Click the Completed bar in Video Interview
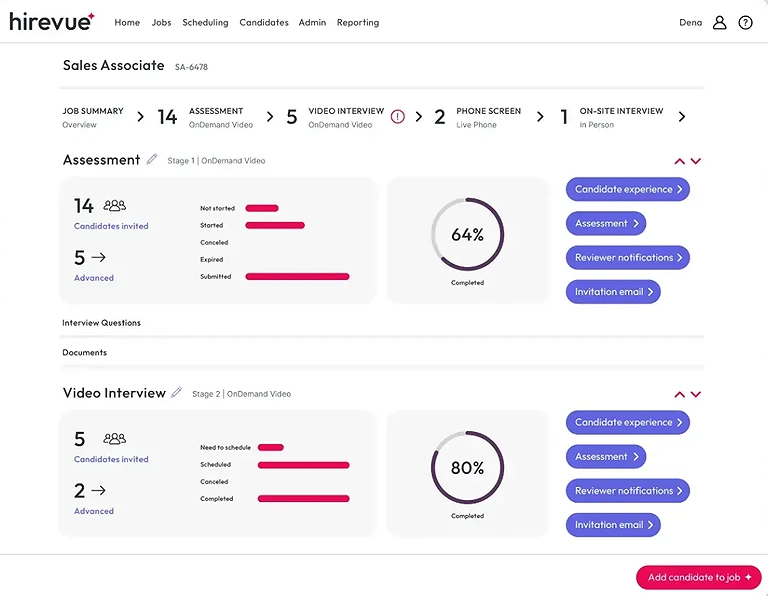The image size is (768, 596). (304, 499)
